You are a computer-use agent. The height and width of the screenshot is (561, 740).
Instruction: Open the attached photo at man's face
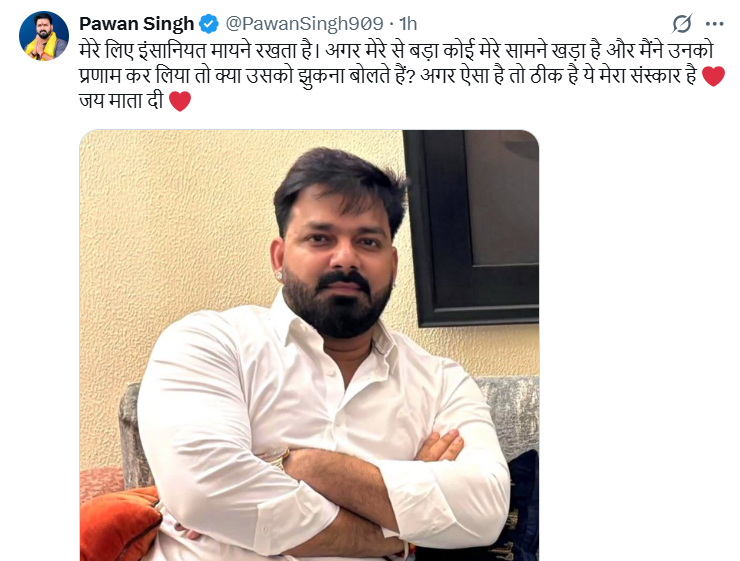point(340,255)
